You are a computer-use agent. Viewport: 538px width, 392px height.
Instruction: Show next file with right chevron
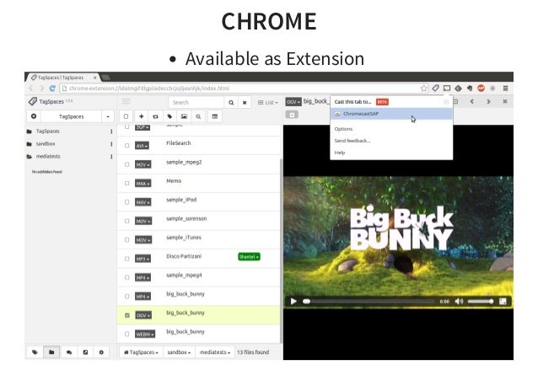tap(488, 101)
